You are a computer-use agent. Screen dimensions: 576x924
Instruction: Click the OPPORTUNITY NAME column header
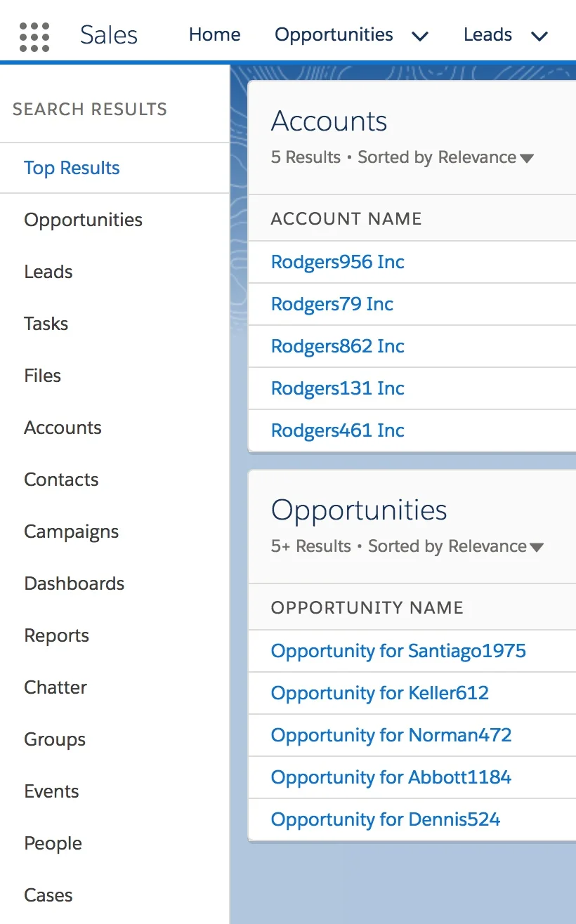tap(367, 607)
